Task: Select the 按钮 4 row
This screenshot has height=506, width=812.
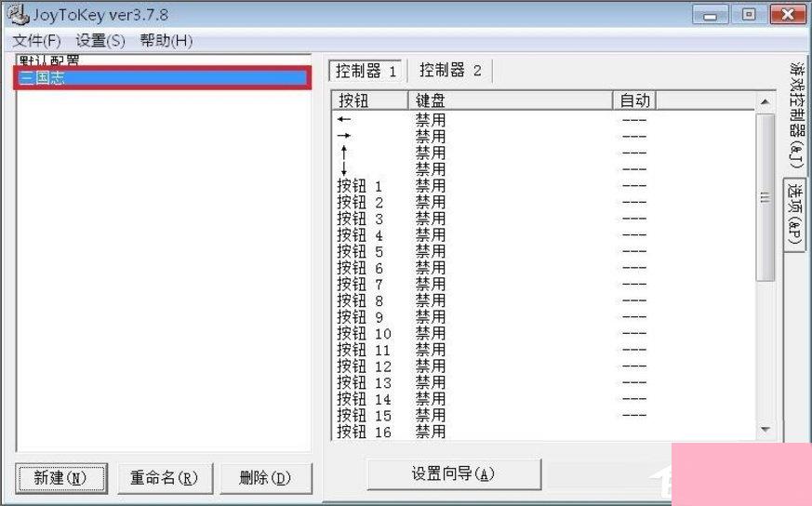Action: (543, 235)
